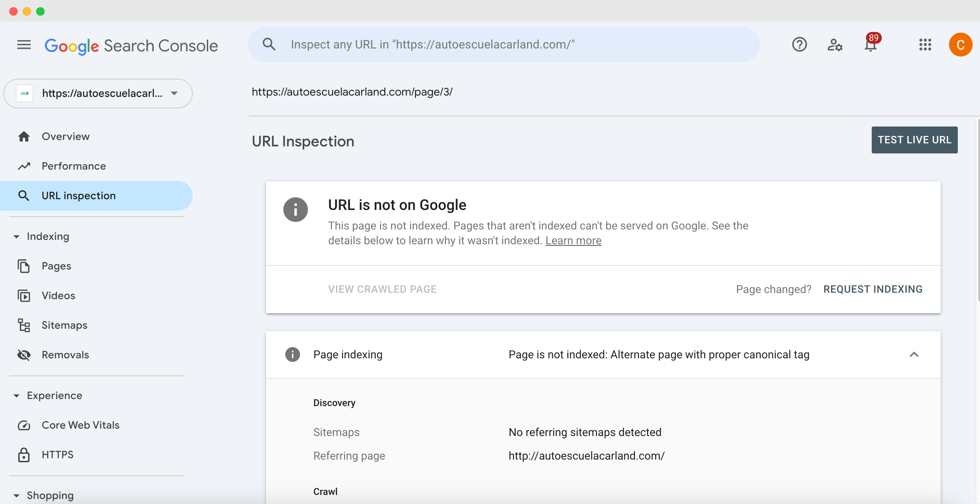Click the URL inspection magnifier icon
The height and width of the screenshot is (504, 980).
coord(24,196)
